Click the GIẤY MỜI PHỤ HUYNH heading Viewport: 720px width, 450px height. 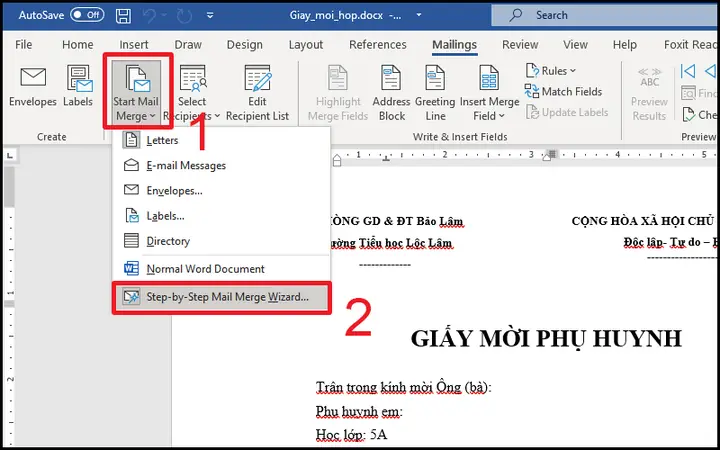click(x=546, y=339)
